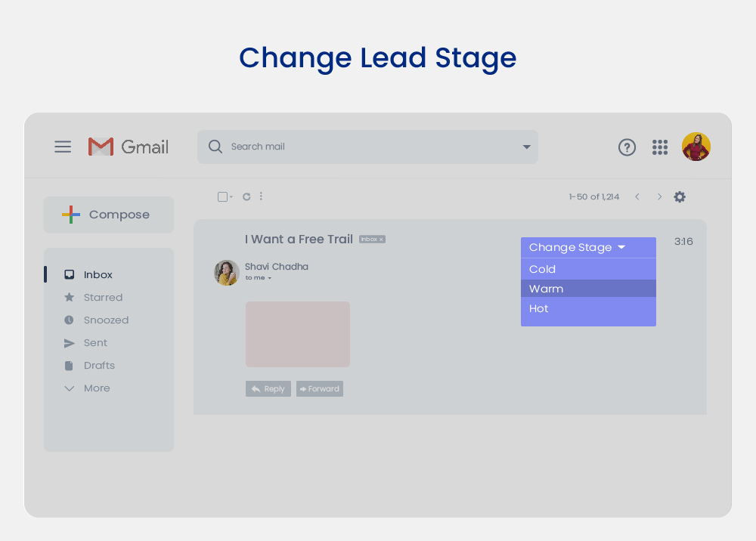Click the Compose button

point(108,215)
